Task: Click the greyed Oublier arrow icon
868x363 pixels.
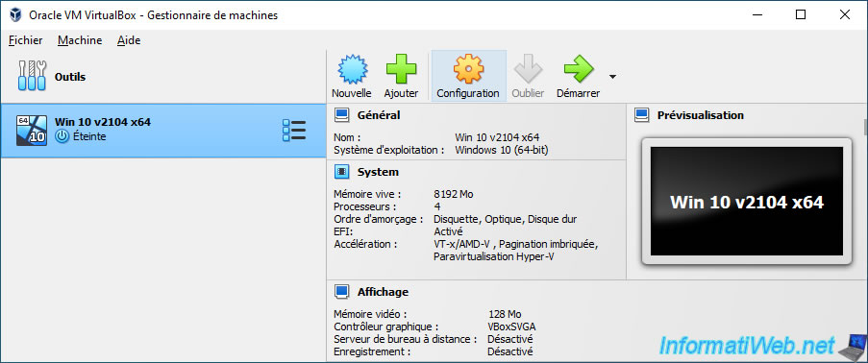Action: tap(528, 68)
